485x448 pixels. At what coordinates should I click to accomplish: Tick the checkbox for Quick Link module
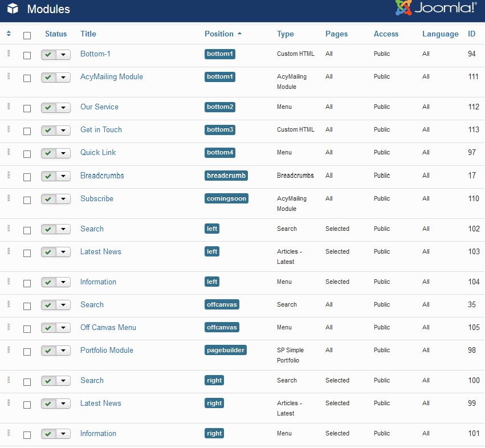click(x=27, y=154)
